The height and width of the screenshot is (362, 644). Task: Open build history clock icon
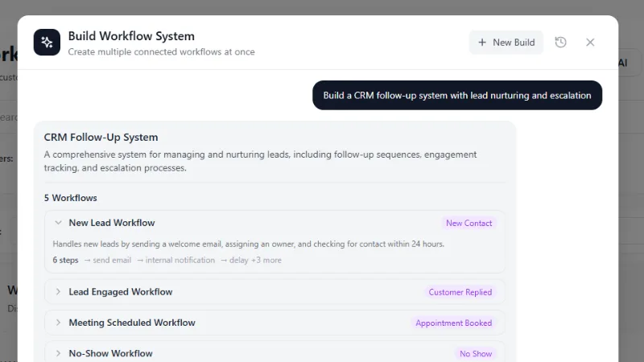pyautogui.click(x=560, y=43)
